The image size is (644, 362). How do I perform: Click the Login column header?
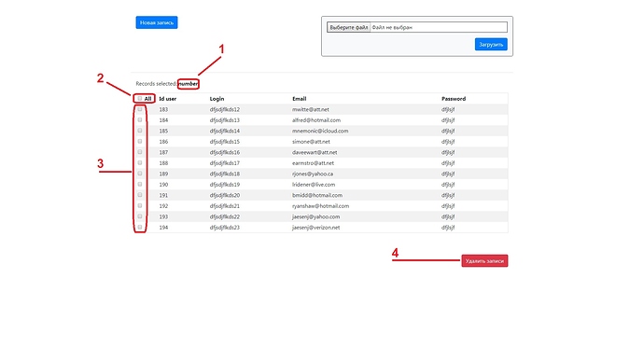point(217,99)
